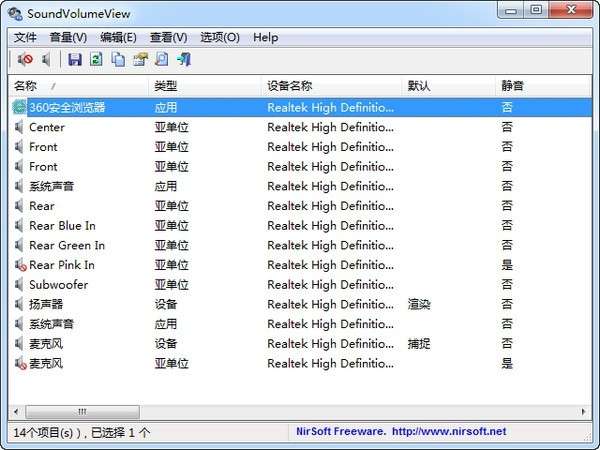Click speaker icon of Center row
Screen dimensions: 600x450
tap(19, 127)
